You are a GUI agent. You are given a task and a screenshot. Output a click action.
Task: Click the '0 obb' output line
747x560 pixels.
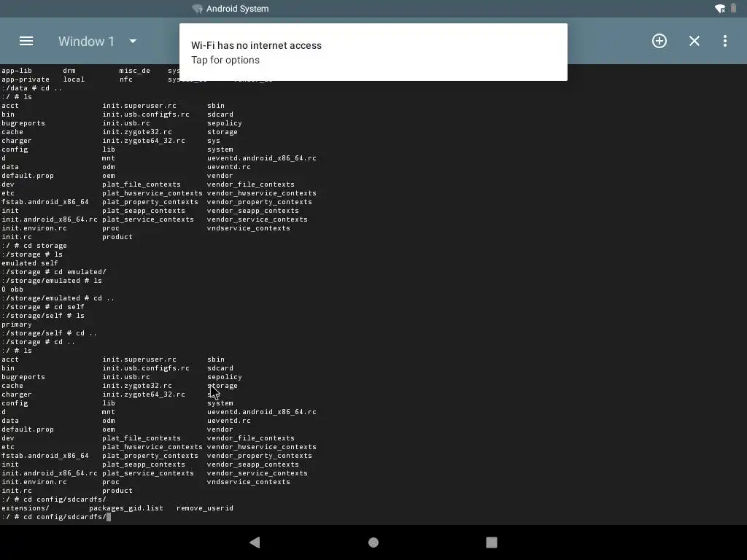[12, 289]
